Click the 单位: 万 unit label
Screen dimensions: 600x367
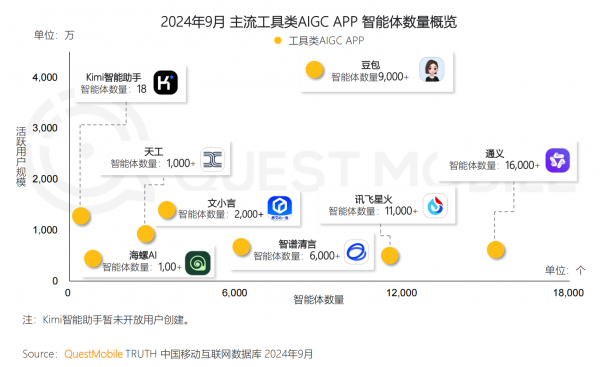[54, 36]
